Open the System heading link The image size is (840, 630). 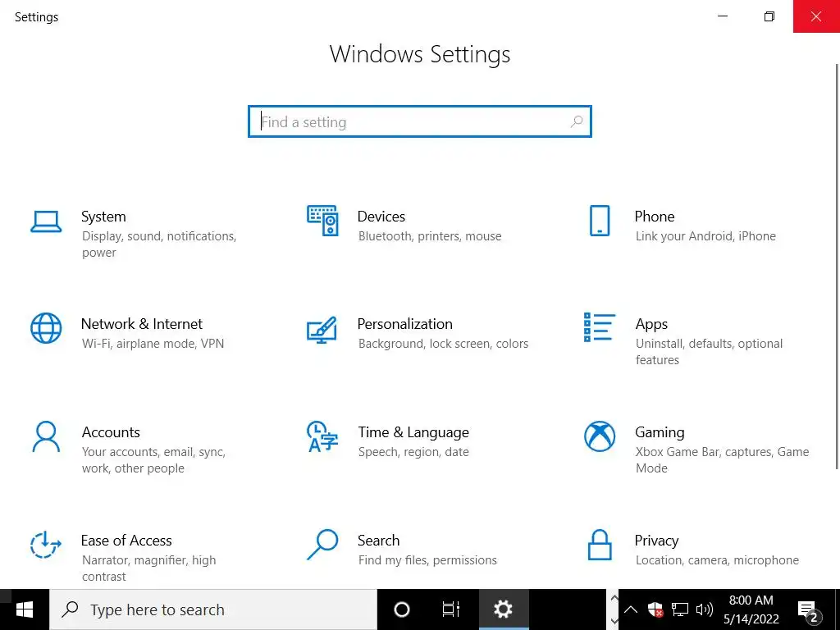coord(103,217)
